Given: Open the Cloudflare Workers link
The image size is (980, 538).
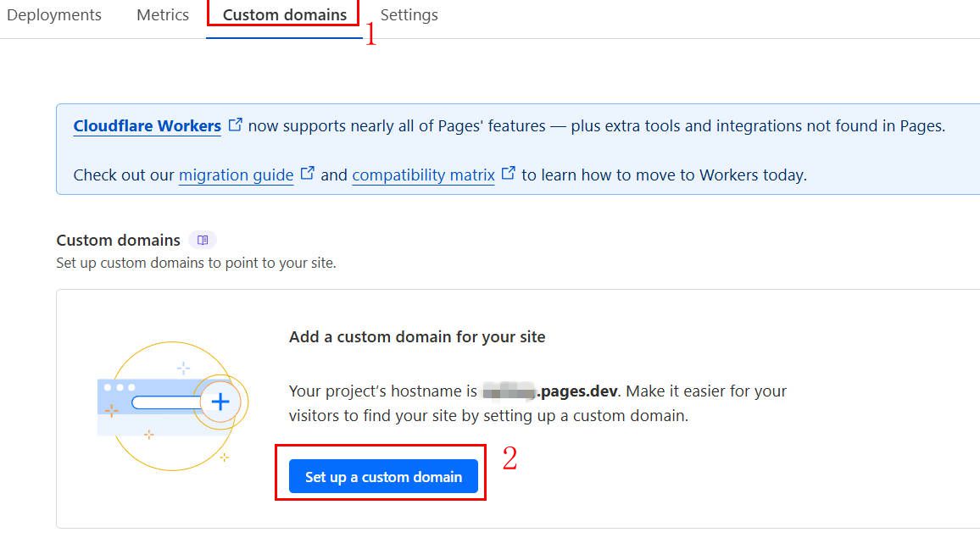Looking at the screenshot, I should point(147,125).
